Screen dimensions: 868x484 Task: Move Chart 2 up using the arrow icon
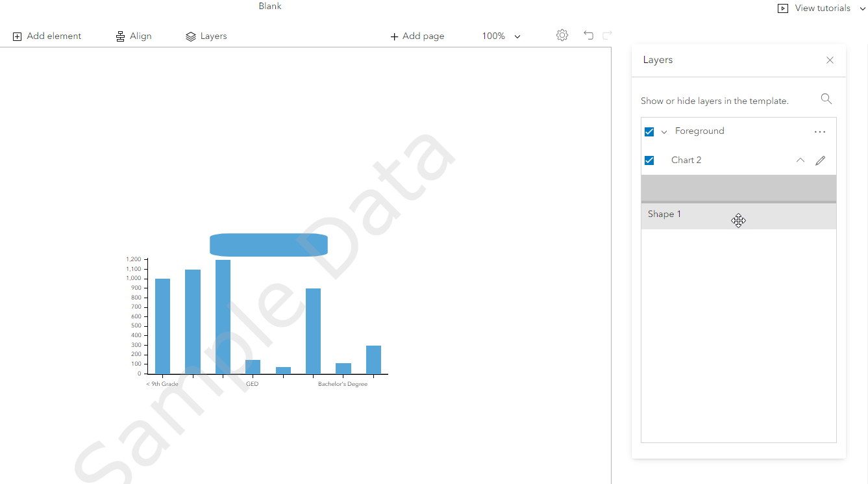800,160
